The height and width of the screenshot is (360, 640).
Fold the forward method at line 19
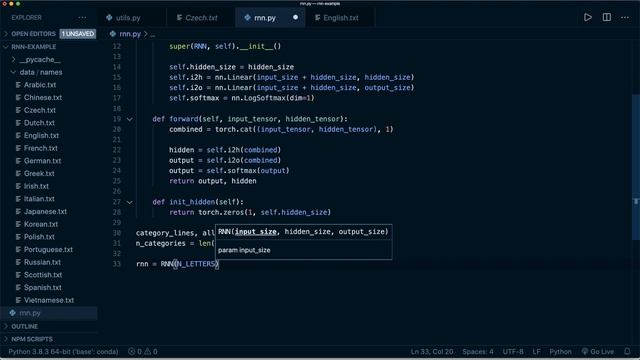pos(129,119)
